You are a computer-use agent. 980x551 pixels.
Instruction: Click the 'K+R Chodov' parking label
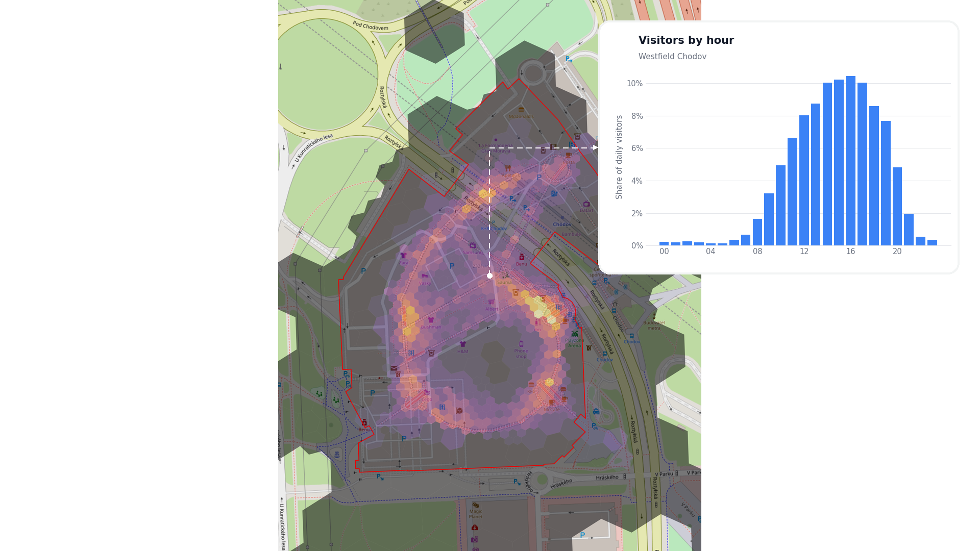click(x=494, y=229)
